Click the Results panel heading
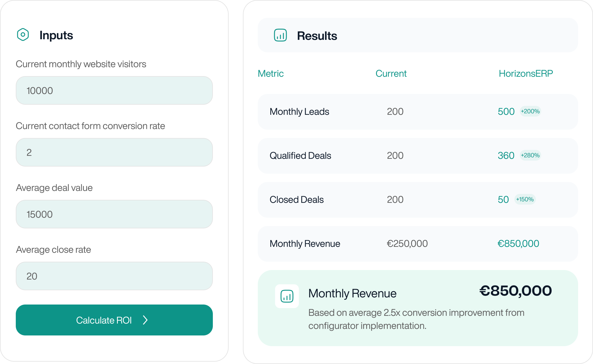Viewport: 593px width, 364px height. point(317,36)
